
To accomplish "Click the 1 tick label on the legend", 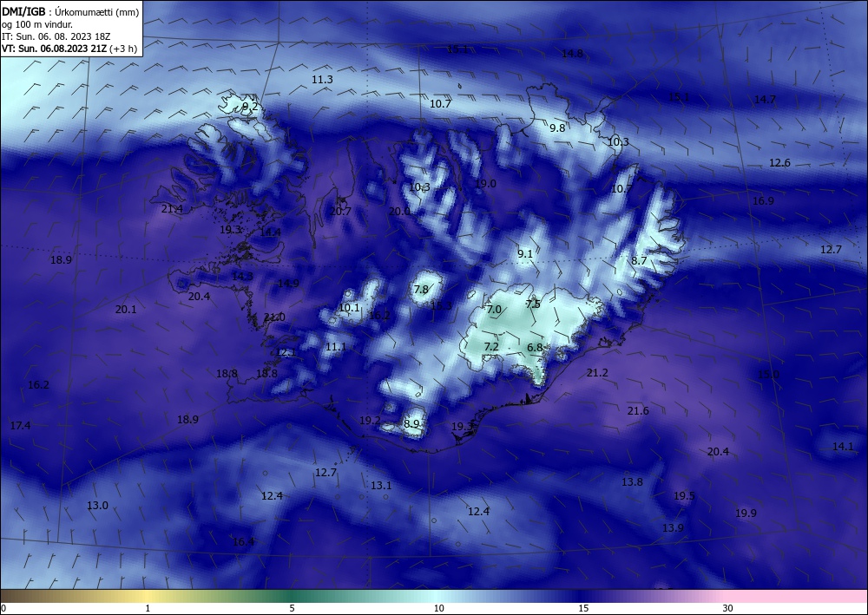I will [148, 609].
